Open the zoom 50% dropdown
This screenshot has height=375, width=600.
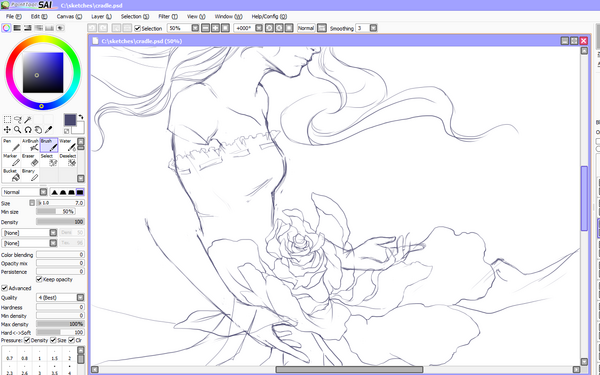[x=195, y=28]
